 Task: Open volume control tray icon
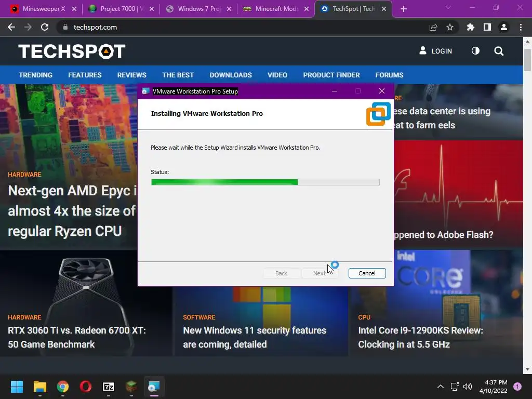pyautogui.click(x=468, y=387)
